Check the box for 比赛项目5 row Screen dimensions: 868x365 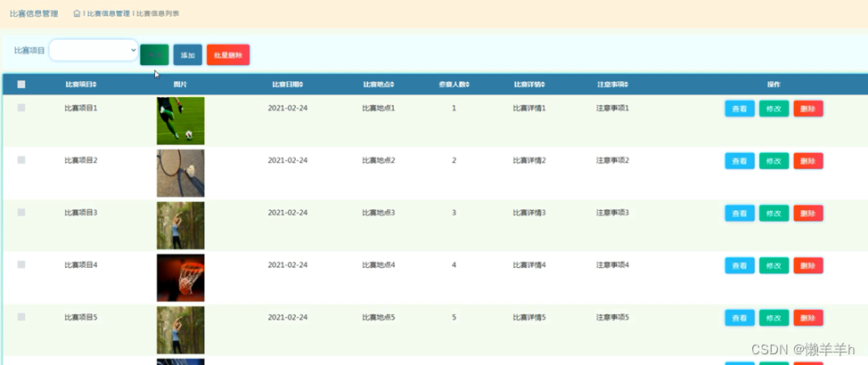(x=21, y=317)
